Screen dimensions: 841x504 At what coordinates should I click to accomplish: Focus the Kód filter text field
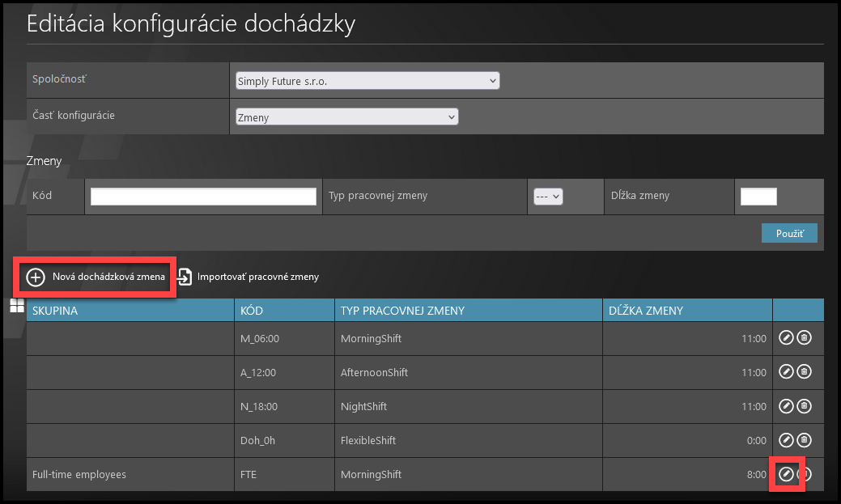203,197
